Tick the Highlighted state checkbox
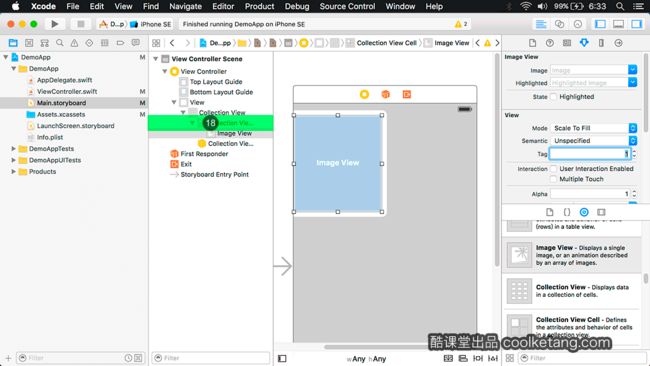Viewport: 650px width, 366px height. pyautogui.click(x=553, y=97)
